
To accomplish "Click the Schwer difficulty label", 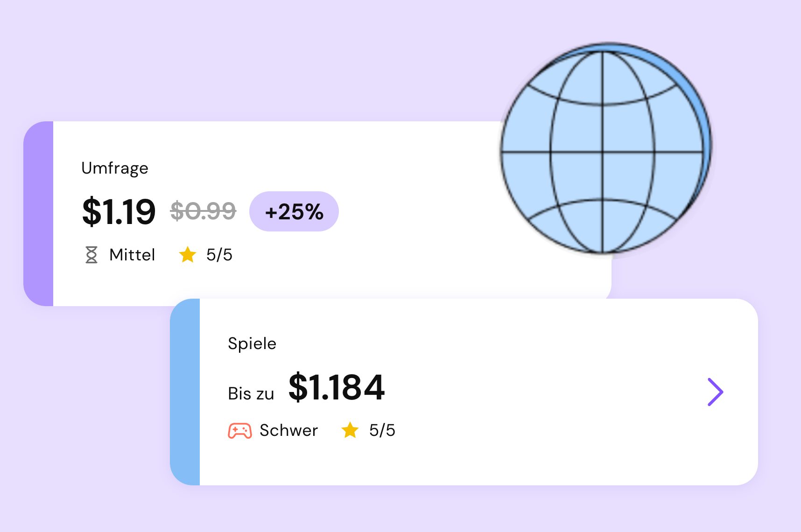I will (289, 430).
